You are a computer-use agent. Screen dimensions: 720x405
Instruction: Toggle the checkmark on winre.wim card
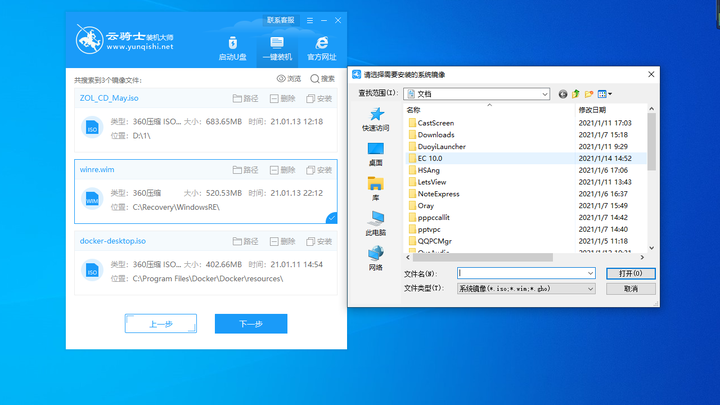point(332,218)
